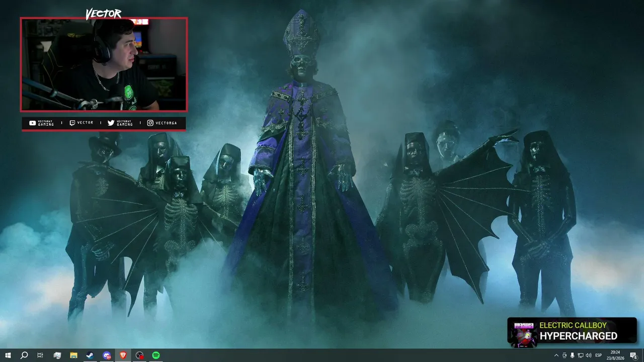Open the volume speaker control
The width and height of the screenshot is (644, 362).
pos(589,355)
